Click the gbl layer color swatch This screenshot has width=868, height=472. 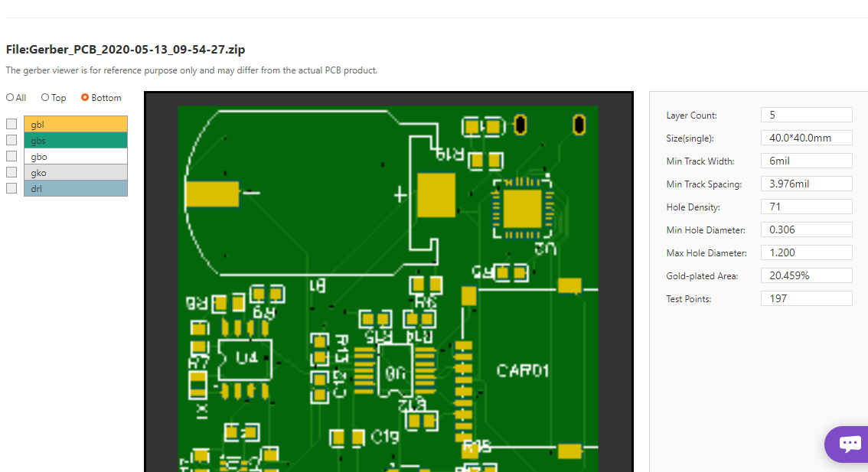point(75,123)
